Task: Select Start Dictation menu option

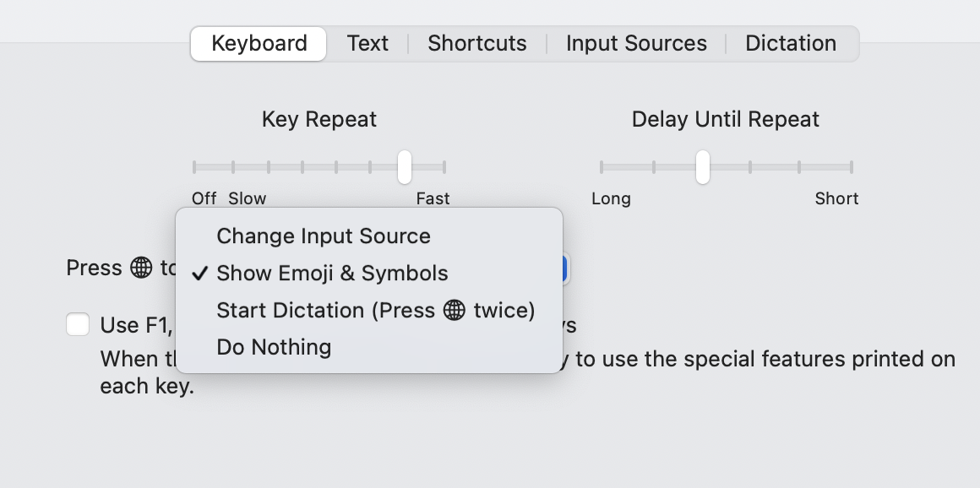Action: [375, 311]
